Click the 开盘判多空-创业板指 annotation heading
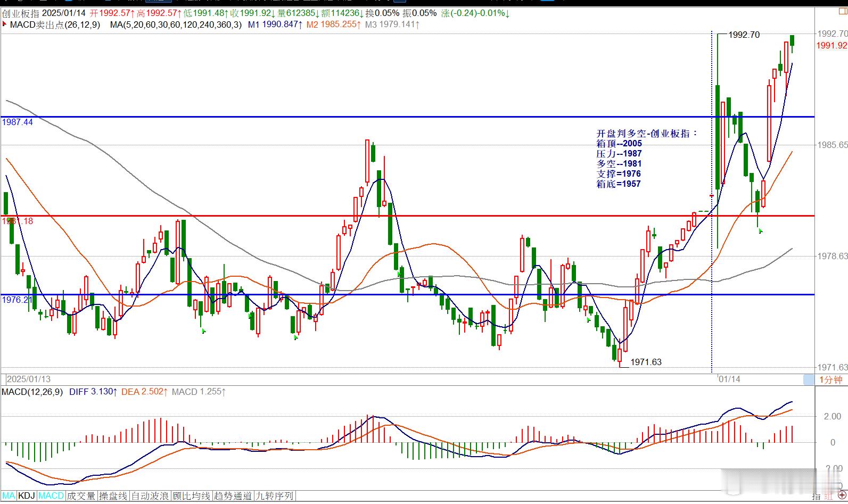This screenshot has height=504, width=848. click(x=647, y=133)
